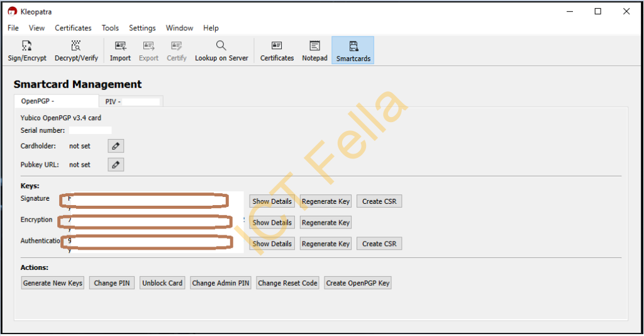This screenshot has width=644, height=336.
Task: Click the Unblock Card button
Action: pyautogui.click(x=162, y=283)
